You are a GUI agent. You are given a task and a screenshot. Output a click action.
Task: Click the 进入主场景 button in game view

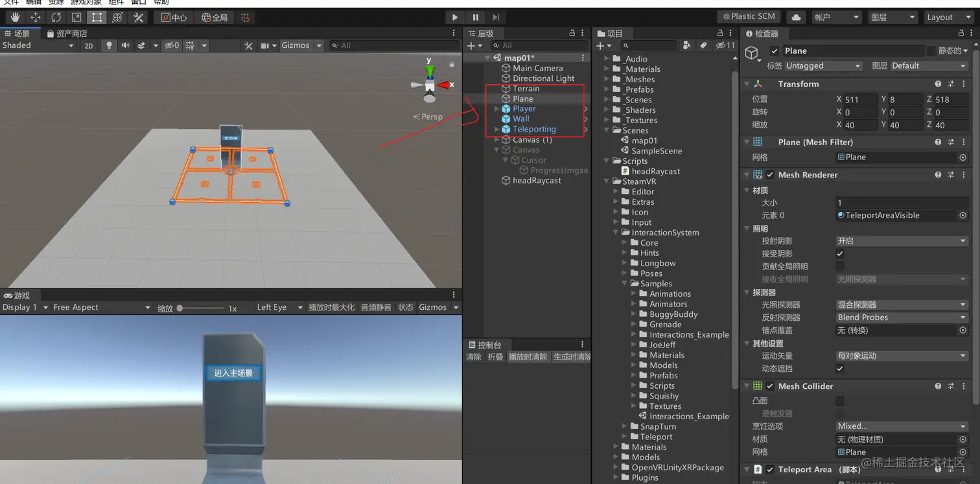pyautogui.click(x=233, y=373)
